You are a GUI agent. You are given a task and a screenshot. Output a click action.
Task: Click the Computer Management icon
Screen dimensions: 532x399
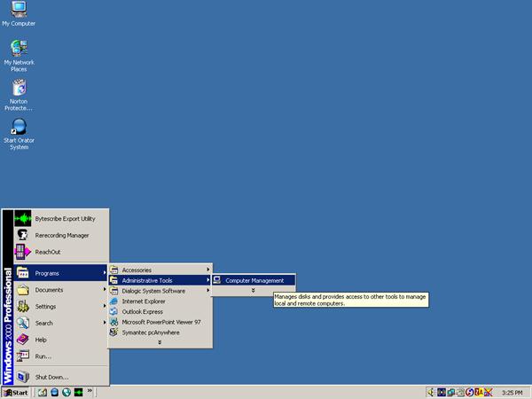pos(217,280)
